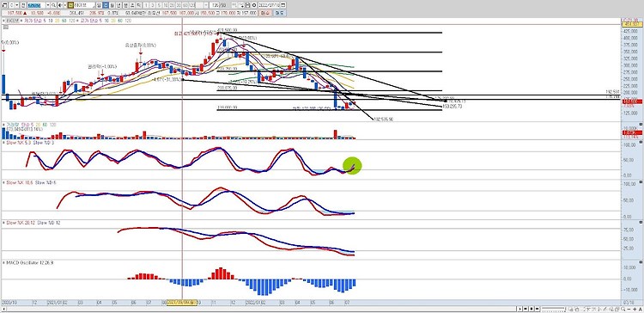Click the calendar icon beside the date field
Viewport: 644px width, 313px height.
283,5
